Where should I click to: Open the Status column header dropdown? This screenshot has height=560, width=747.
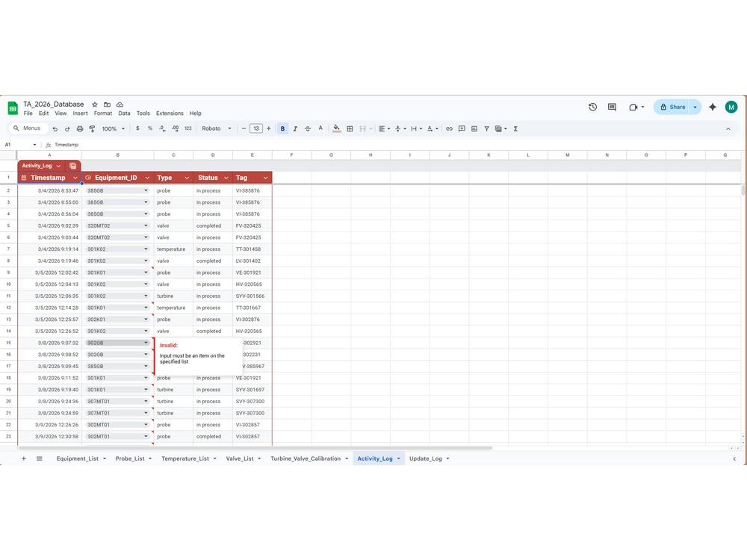coord(226,178)
